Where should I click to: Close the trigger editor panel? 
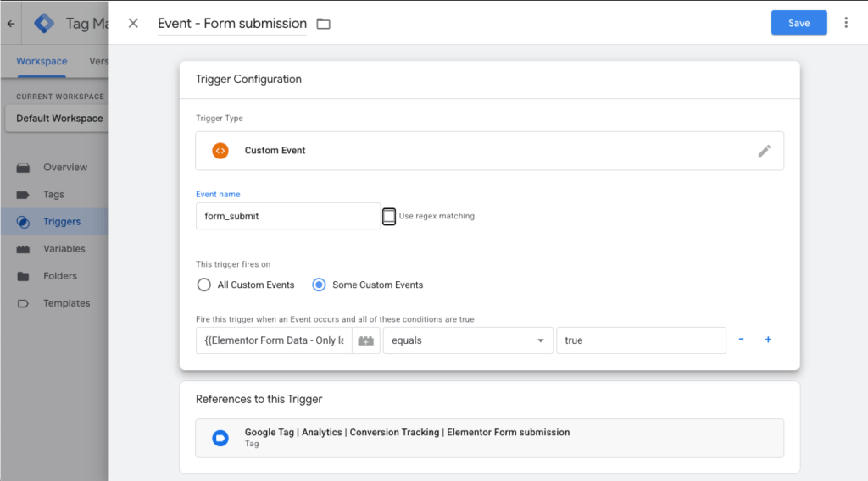[133, 23]
